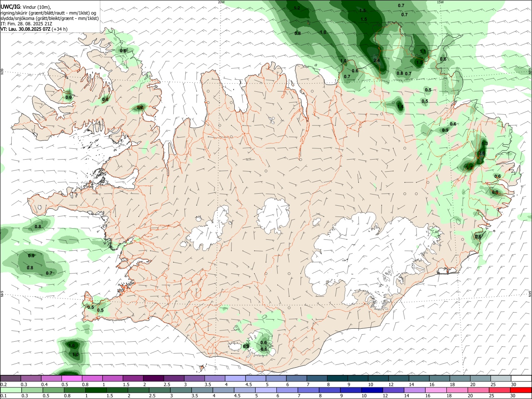Select mauve swatch above upper-row '0.2' label

point(10,378)
